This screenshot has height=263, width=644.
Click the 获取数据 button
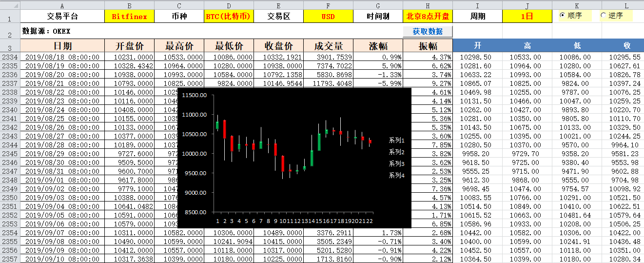click(428, 31)
